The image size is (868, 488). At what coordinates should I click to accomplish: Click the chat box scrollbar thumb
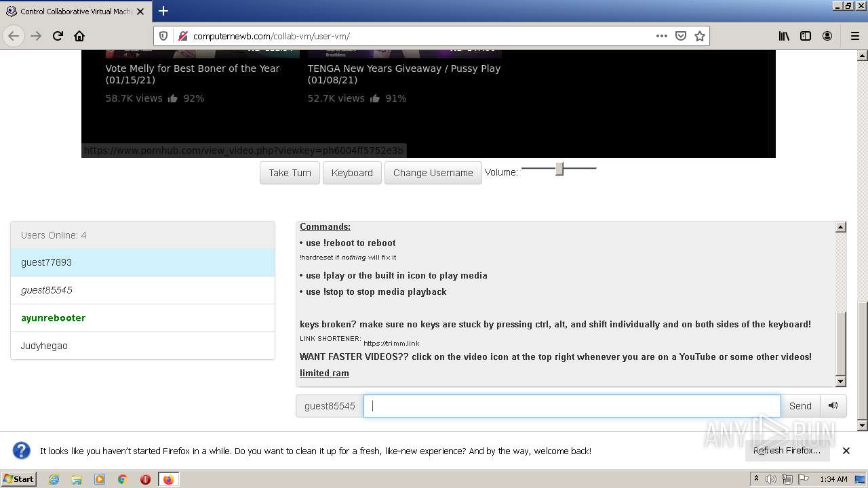840,343
